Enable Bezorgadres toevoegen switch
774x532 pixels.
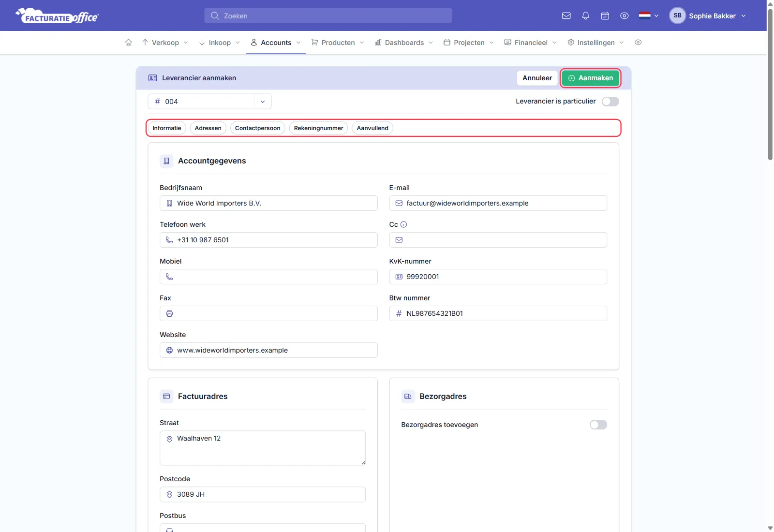598,425
